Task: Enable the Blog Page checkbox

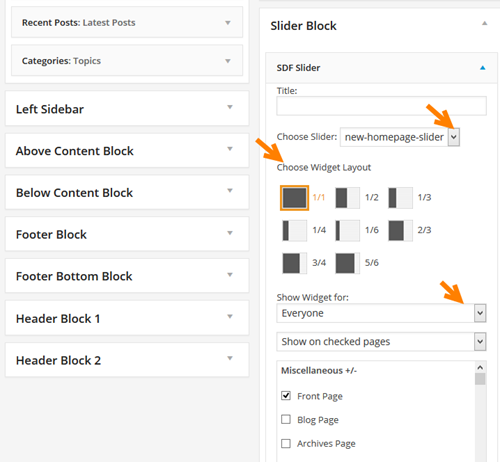Action: click(x=286, y=419)
